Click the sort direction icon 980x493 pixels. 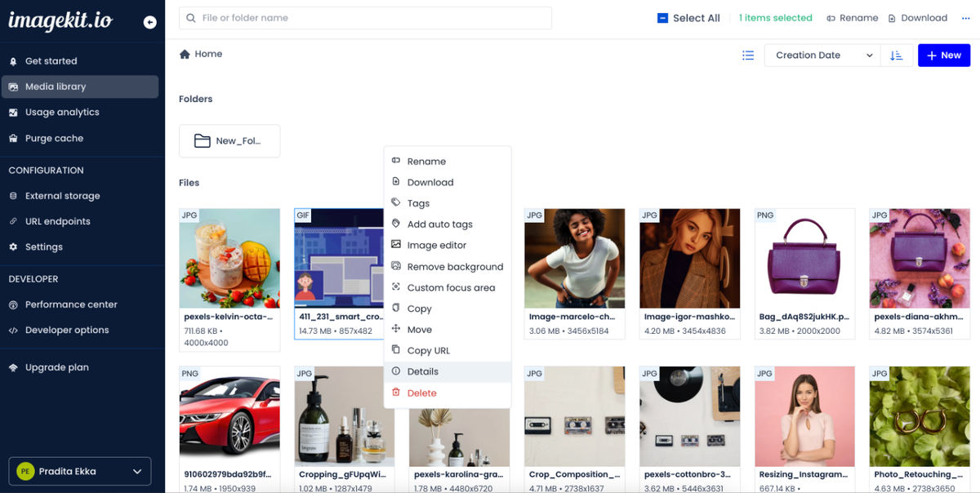pyautogui.click(x=896, y=55)
